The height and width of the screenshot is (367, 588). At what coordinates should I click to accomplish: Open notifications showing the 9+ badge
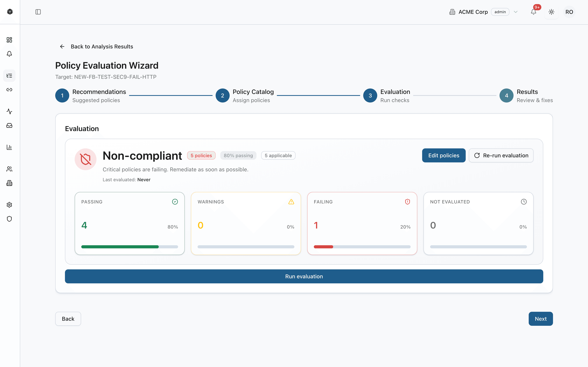[x=533, y=12]
